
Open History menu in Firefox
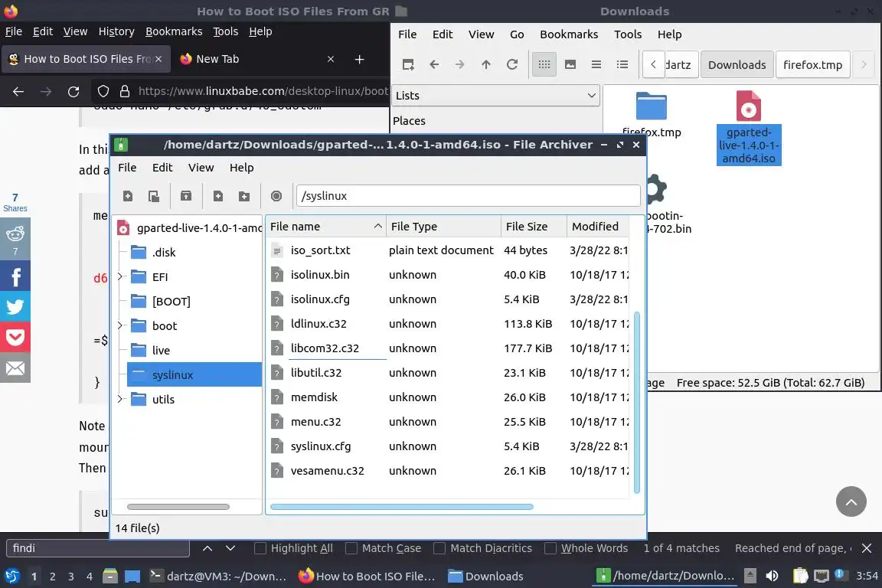tap(116, 31)
